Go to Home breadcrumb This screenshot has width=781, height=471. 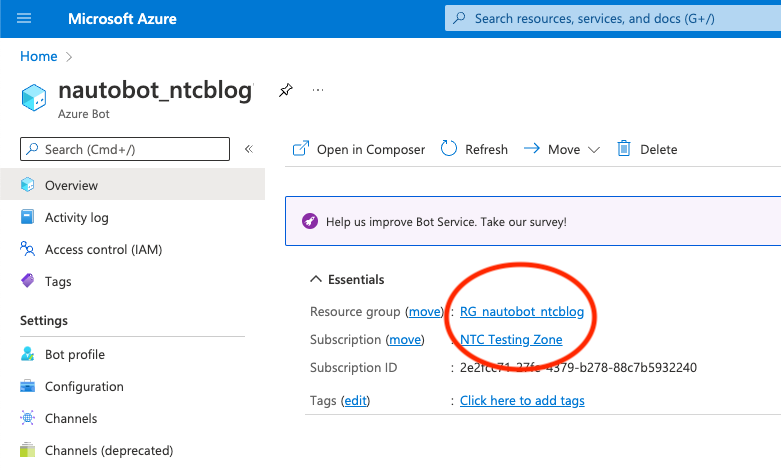38,56
